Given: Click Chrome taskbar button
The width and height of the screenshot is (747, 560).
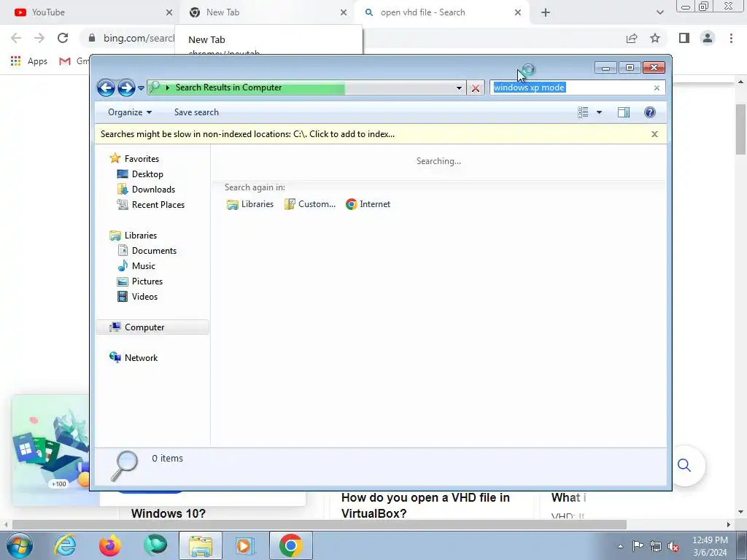Looking at the screenshot, I should point(290,545).
